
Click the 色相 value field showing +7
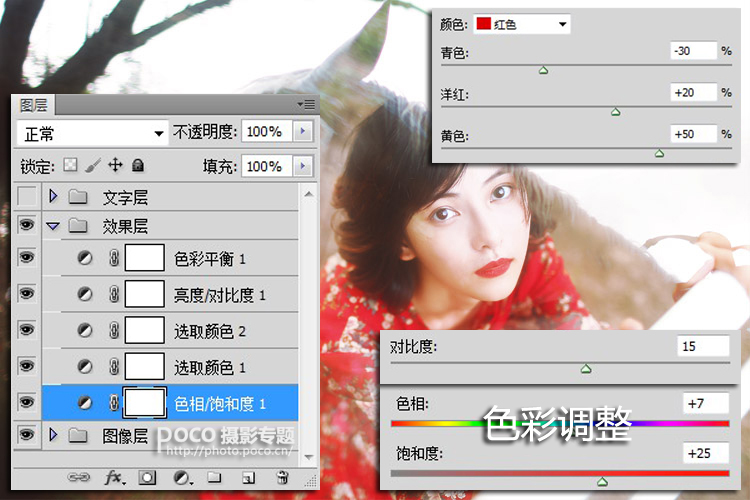click(x=706, y=403)
